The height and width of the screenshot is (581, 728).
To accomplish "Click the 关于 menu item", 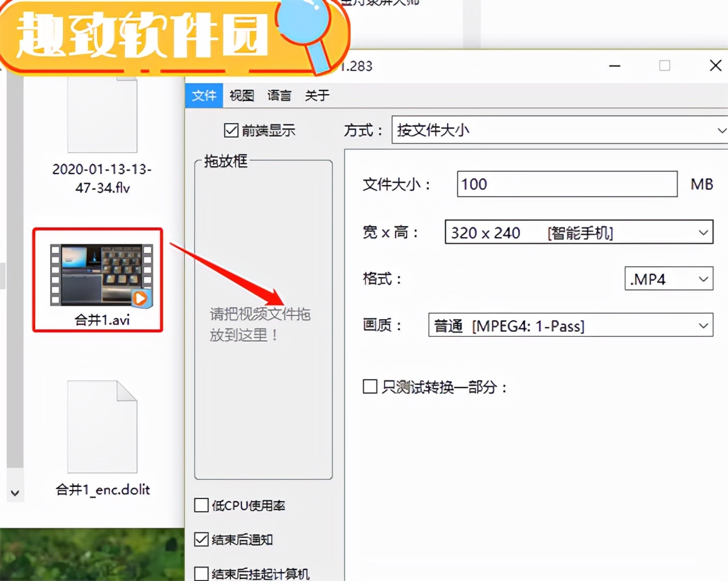I will 316,95.
